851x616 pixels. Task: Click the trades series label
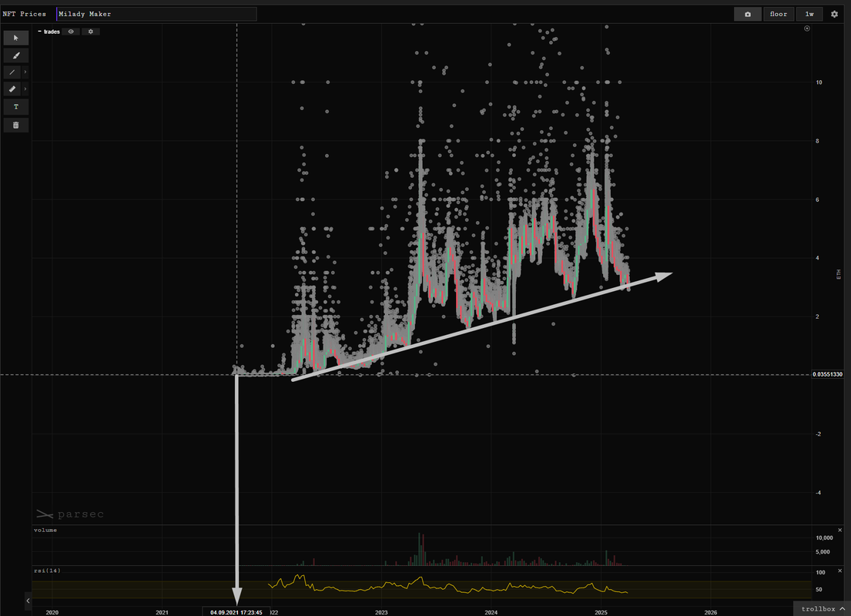pos(52,32)
